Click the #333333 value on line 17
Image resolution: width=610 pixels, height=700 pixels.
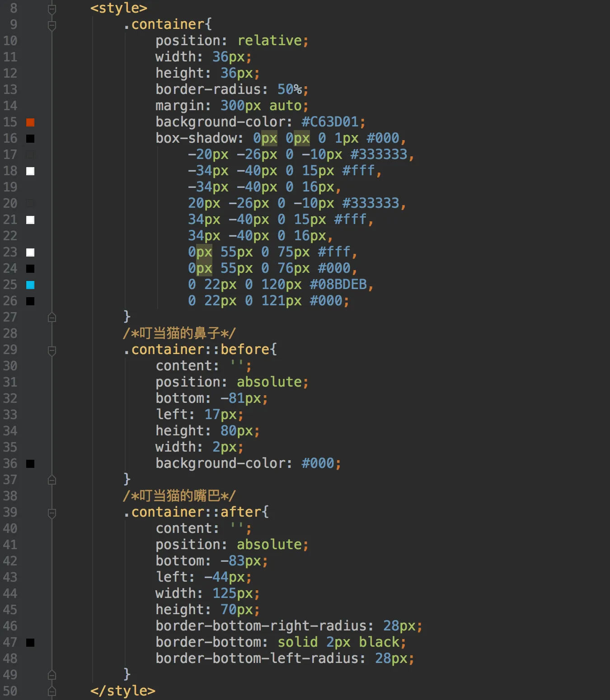click(x=379, y=154)
